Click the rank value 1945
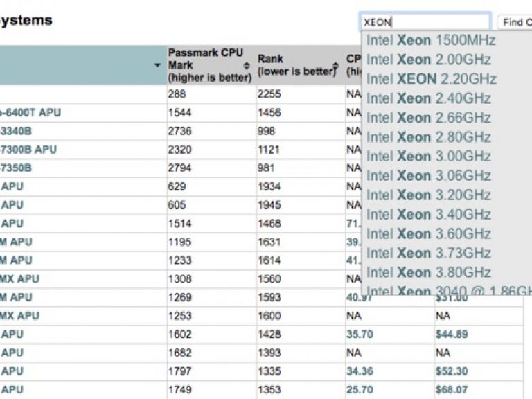This screenshot has height=399, width=532. click(269, 205)
